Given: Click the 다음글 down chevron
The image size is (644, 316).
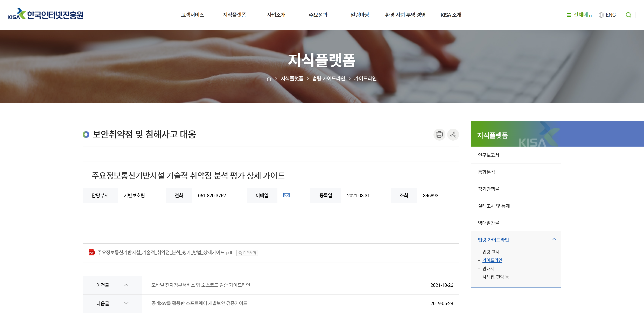Looking at the screenshot, I should pyautogui.click(x=126, y=303).
